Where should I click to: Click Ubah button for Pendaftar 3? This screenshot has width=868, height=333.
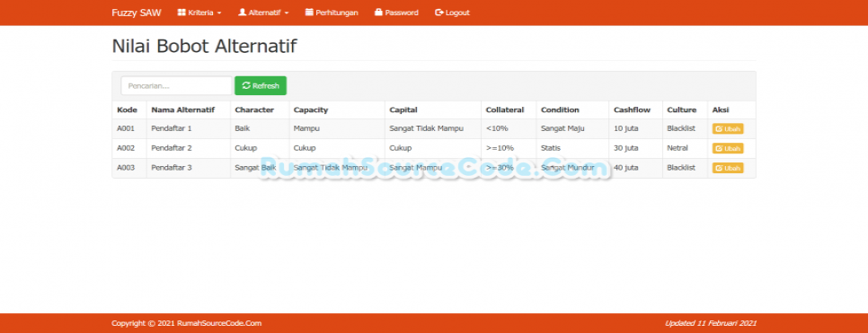point(728,168)
